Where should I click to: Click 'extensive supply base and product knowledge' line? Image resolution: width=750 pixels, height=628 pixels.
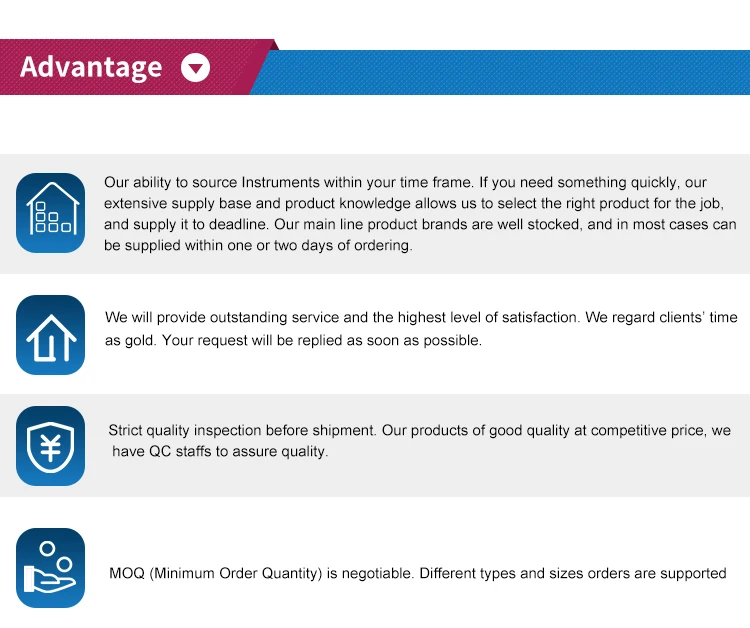point(414,203)
